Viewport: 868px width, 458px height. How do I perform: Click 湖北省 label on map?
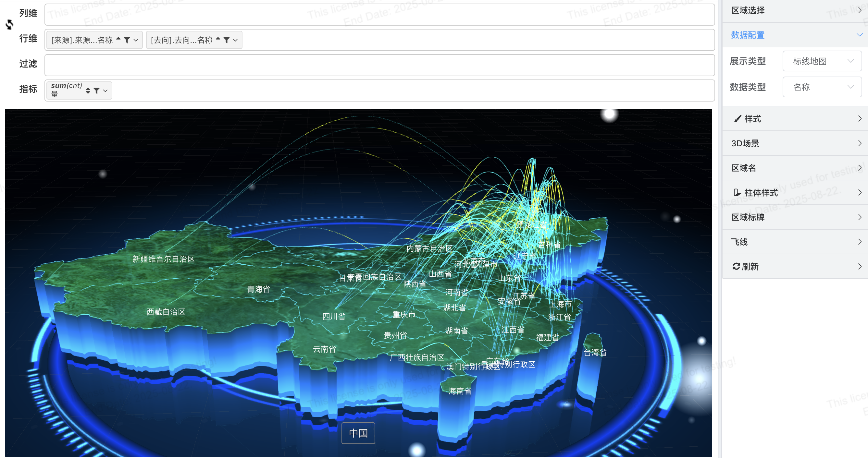point(454,307)
